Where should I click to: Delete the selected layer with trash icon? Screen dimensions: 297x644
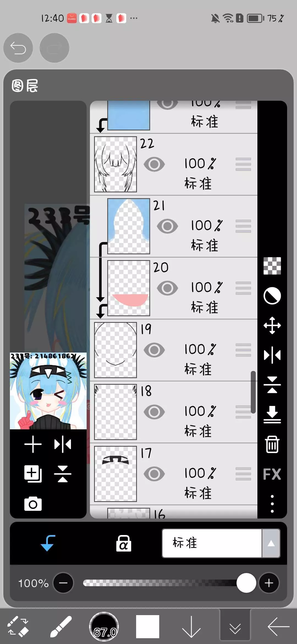click(x=272, y=444)
